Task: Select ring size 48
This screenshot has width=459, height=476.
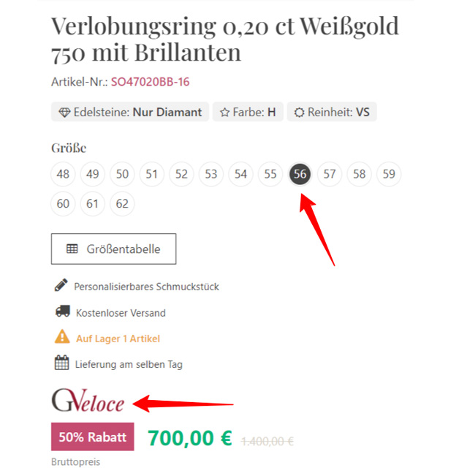Action: pyautogui.click(x=63, y=174)
